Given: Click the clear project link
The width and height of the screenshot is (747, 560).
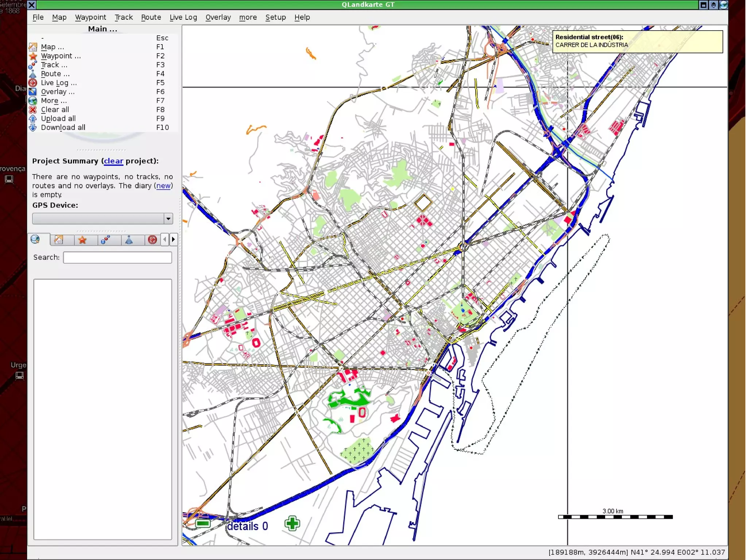Looking at the screenshot, I should [113, 161].
